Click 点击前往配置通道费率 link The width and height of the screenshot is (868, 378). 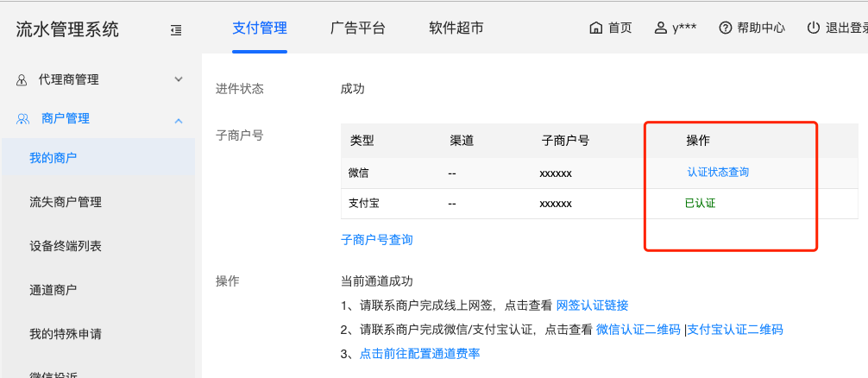[419, 354]
